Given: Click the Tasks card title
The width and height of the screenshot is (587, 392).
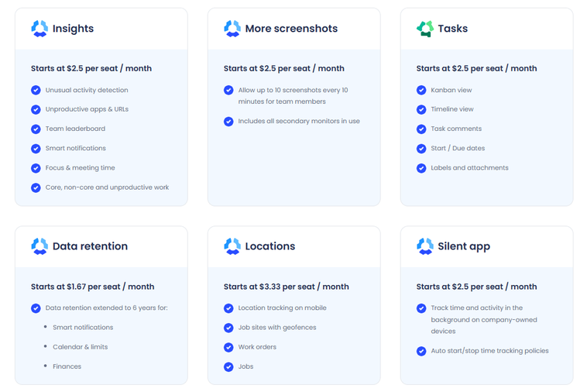Looking at the screenshot, I should coord(452,29).
